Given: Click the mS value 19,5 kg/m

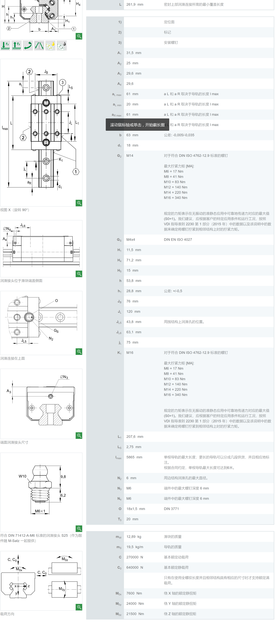Looking at the screenshot, I should (135, 547).
